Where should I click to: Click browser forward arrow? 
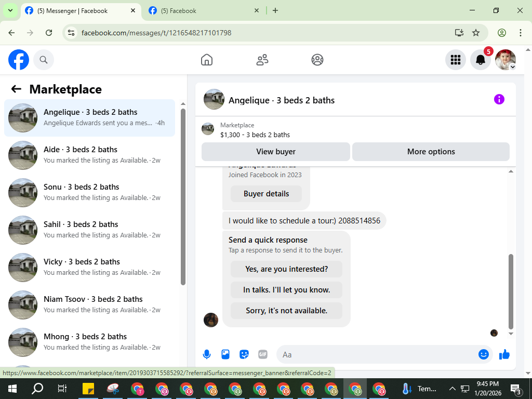point(30,33)
